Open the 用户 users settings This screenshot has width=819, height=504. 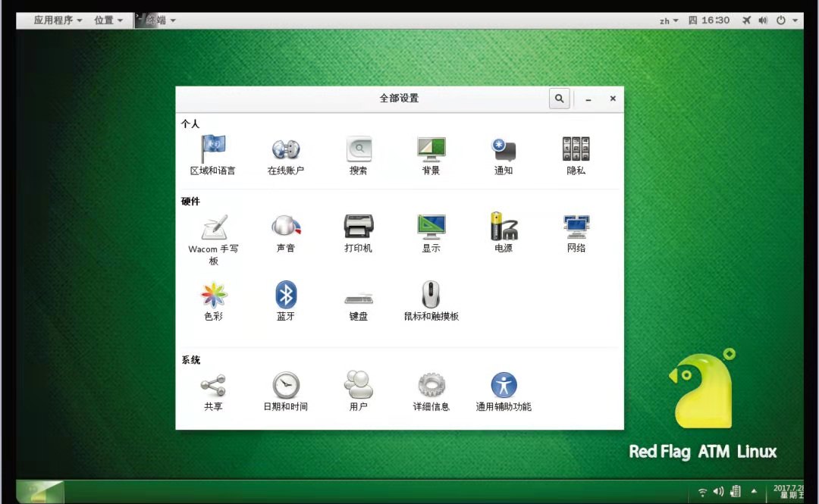pyautogui.click(x=358, y=391)
